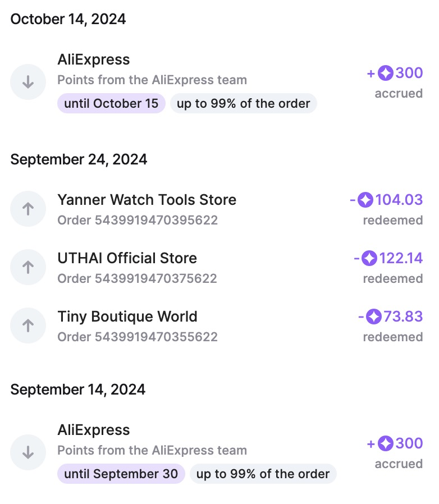The height and width of the screenshot is (504, 439).
Task: Click the points coin icon next to -122.14
Action: click(369, 258)
